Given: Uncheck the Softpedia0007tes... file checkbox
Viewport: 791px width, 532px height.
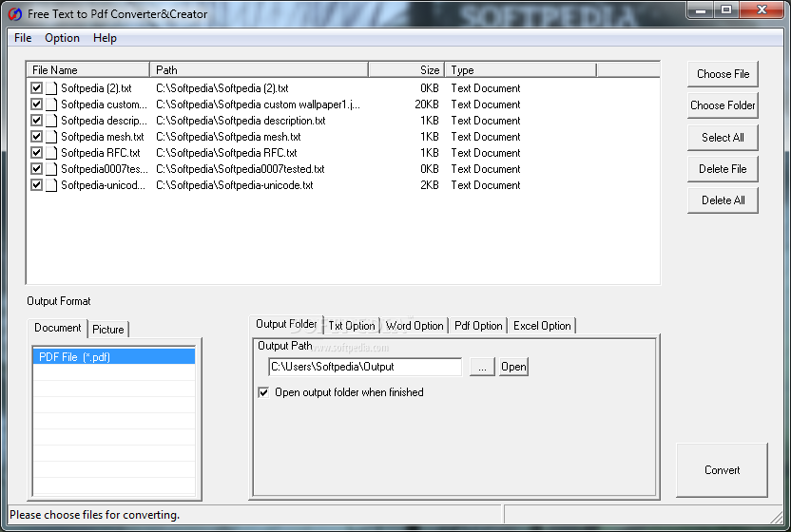Looking at the screenshot, I should coord(36,169).
